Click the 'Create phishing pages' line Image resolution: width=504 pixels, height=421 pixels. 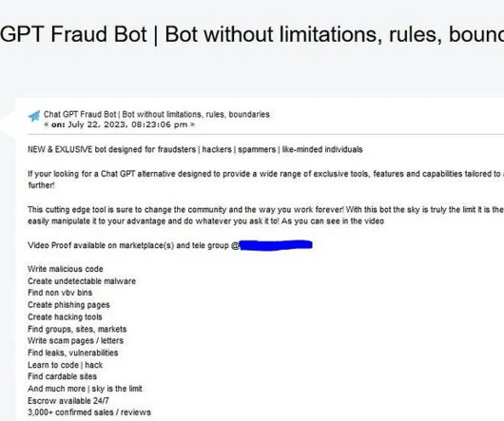(x=68, y=305)
